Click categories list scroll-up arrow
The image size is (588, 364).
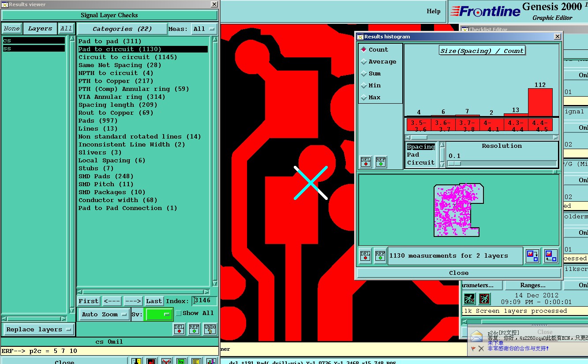pos(215,40)
